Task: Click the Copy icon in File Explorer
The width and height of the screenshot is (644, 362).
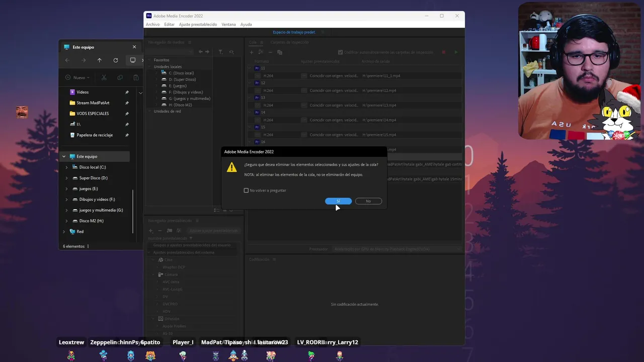Action: [120, 77]
